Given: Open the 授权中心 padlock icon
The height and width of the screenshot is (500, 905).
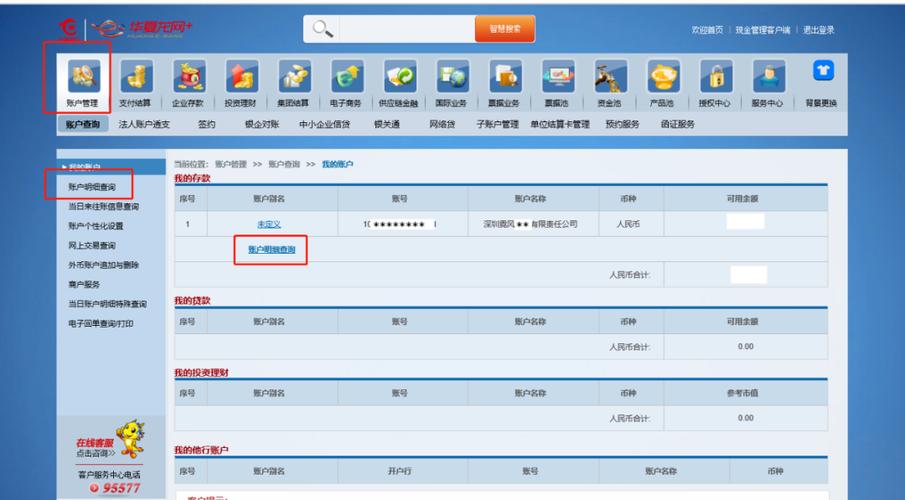Looking at the screenshot, I should point(716,76).
